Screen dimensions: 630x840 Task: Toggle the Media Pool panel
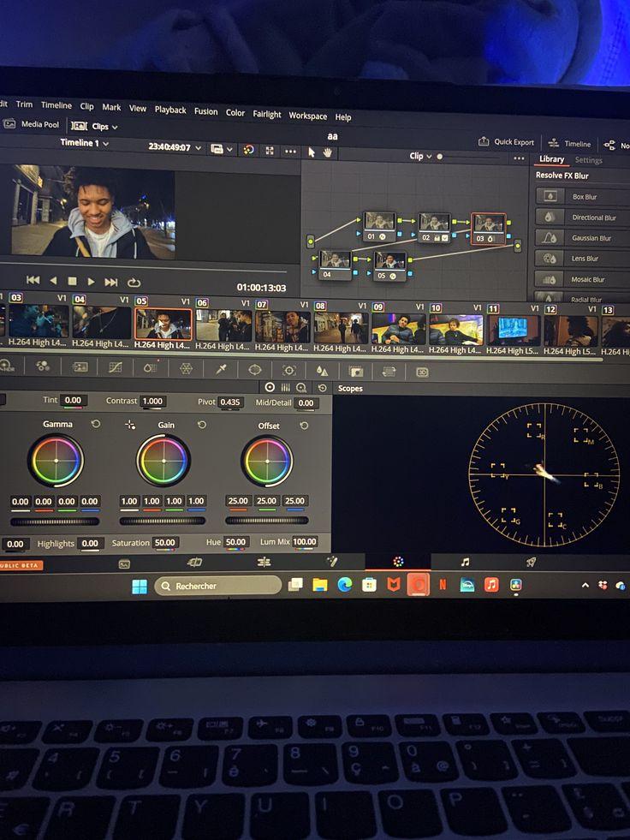(x=32, y=124)
